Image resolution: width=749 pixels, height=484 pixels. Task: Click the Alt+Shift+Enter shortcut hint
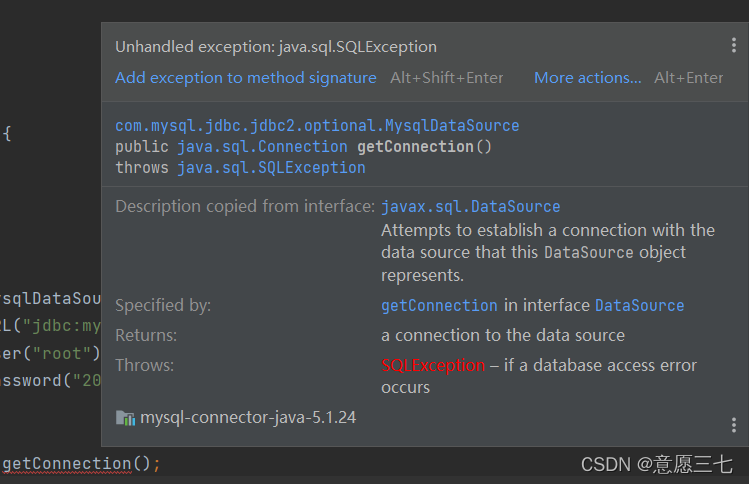point(446,77)
